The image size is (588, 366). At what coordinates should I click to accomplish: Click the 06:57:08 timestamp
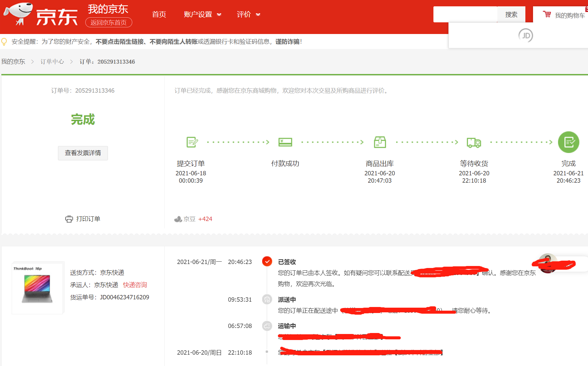tap(240, 326)
